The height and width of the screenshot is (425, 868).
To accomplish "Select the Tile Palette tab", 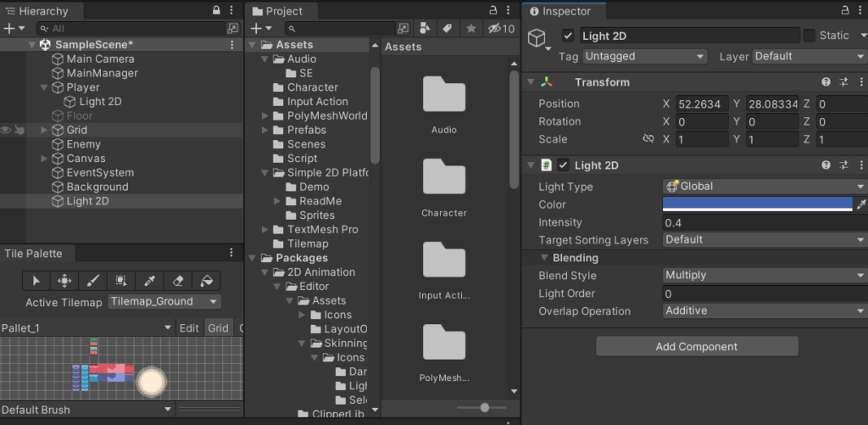I will (34, 254).
